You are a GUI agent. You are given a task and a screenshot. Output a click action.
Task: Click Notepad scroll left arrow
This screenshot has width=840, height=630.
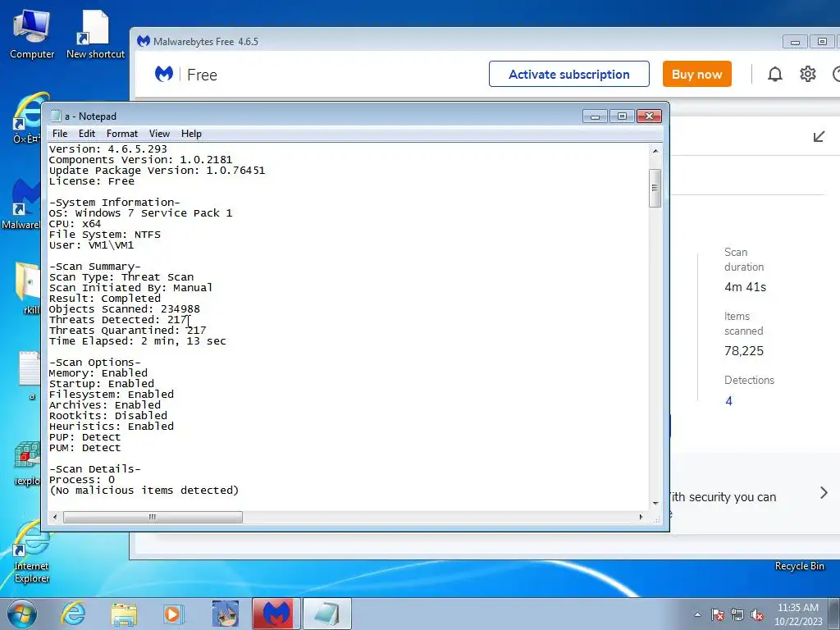click(55, 517)
